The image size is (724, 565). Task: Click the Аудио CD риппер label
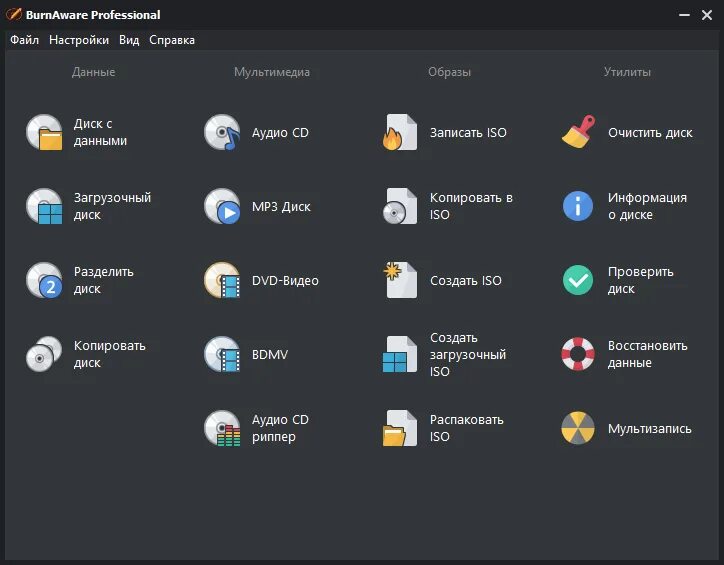pyautogui.click(x=280, y=428)
